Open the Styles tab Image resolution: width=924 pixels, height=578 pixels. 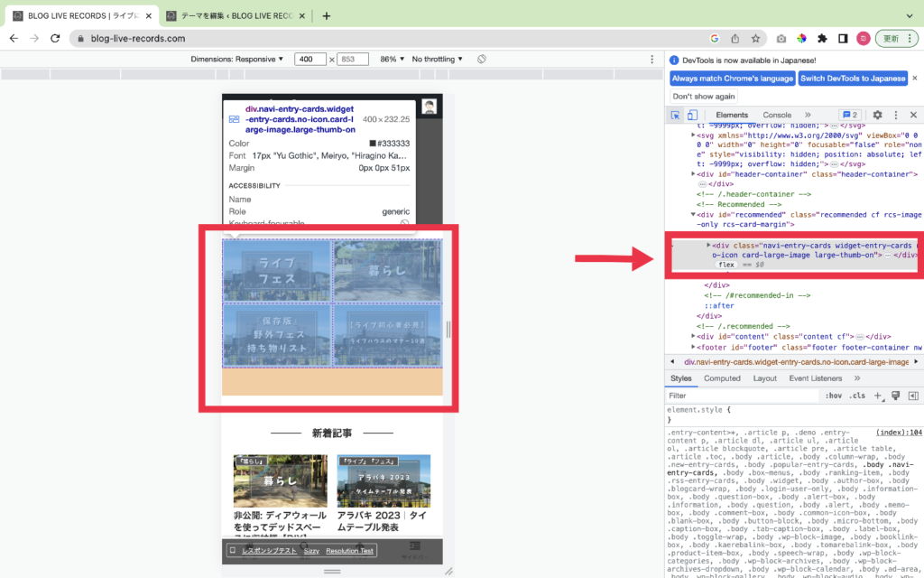tap(680, 378)
